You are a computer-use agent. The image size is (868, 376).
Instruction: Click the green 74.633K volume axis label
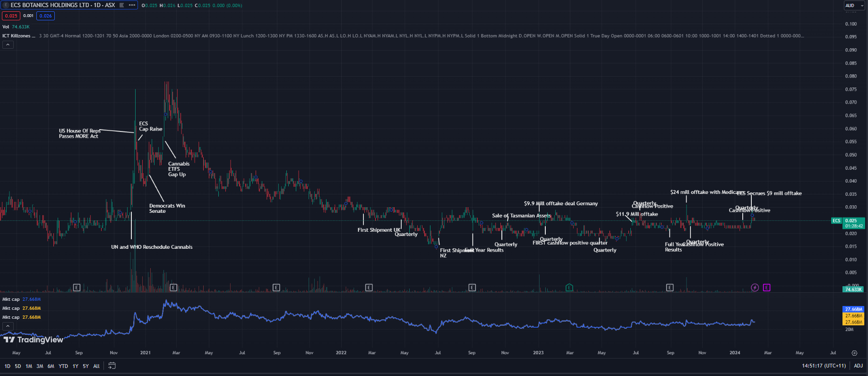[x=854, y=289]
